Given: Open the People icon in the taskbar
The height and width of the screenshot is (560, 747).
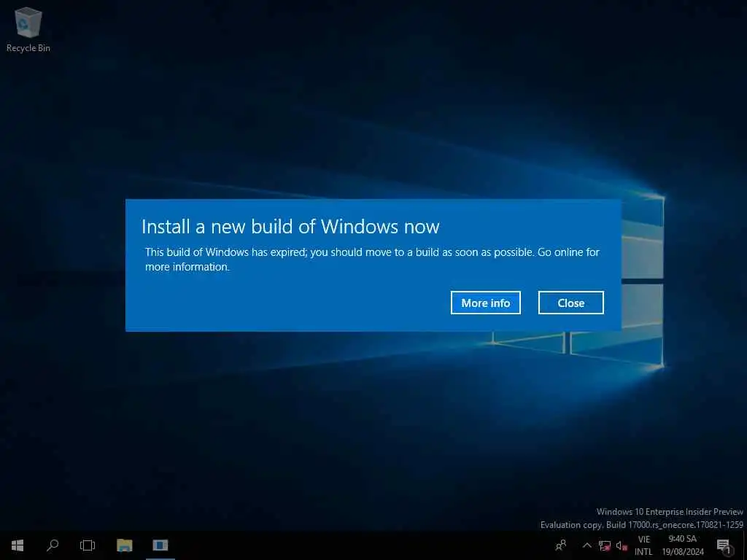Looking at the screenshot, I should click(561, 545).
